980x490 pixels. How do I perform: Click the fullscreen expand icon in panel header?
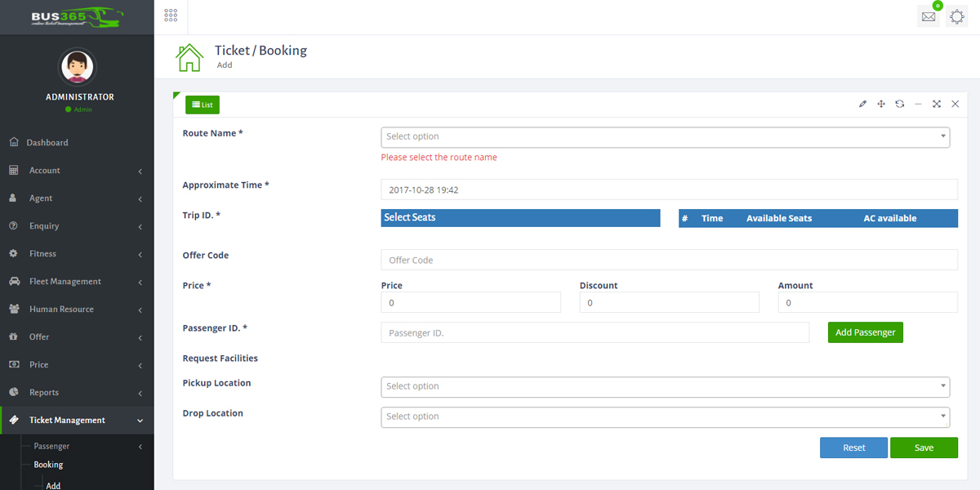pos(937,105)
